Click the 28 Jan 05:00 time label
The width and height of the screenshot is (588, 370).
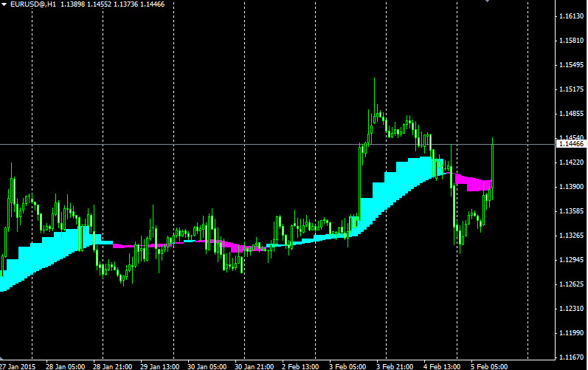tap(65, 366)
